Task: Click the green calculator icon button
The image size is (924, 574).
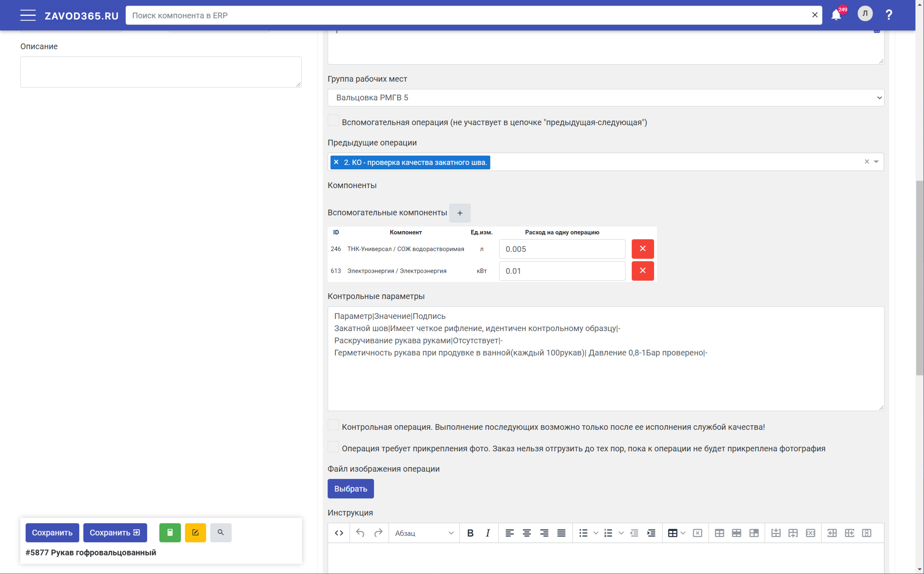Action: 170,532
